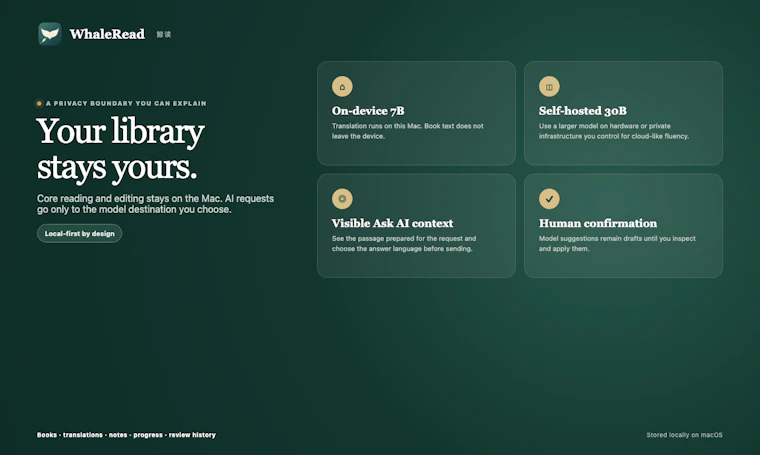Click the Visible Ask AI context heading
Image resolution: width=760 pixels, height=455 pixels.
(x=393, y=223)
